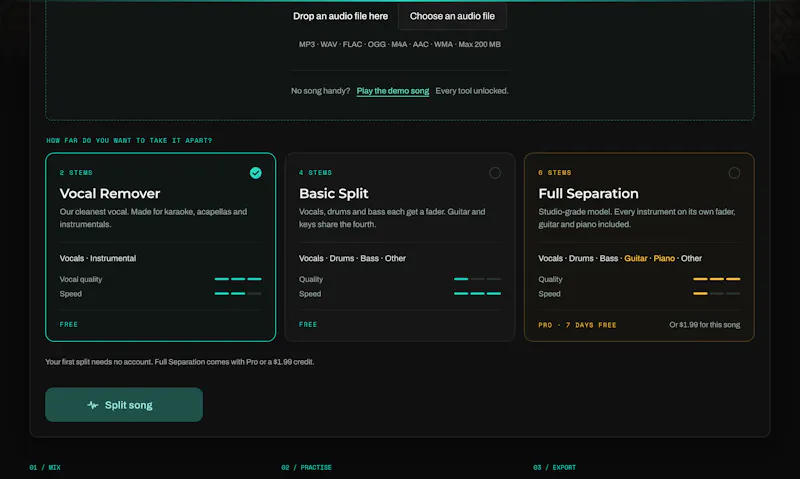Select the Basic Split radio circle
Viewport: 800px width, 479px height.
tap(495, 173)
